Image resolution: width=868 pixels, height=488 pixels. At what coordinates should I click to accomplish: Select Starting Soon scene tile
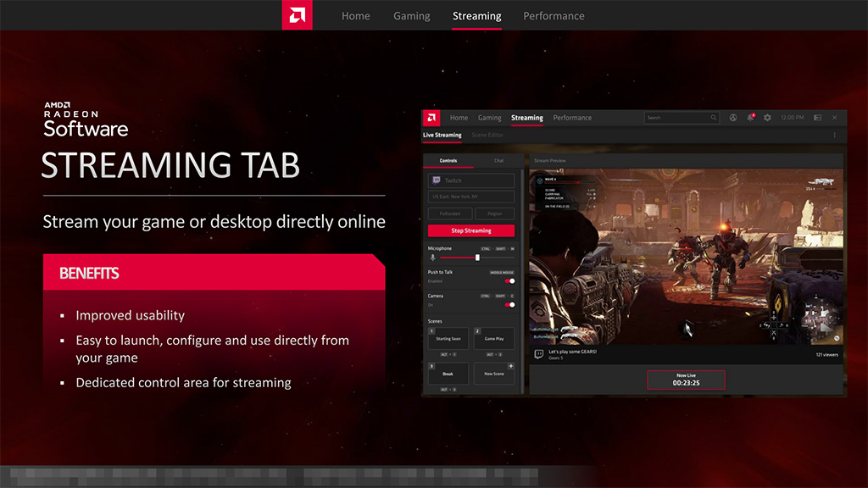click(x=448, y=339)
